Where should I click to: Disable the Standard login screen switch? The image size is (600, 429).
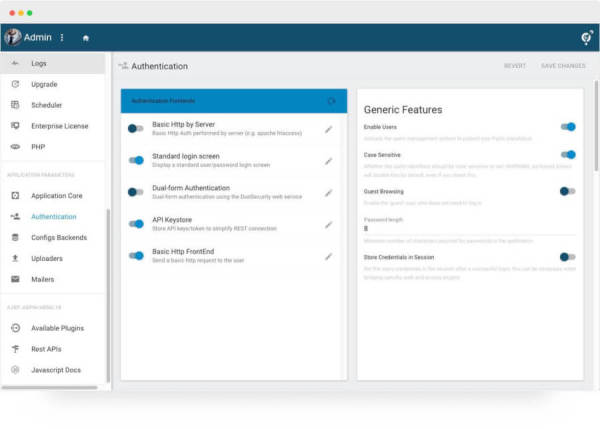click(136, 160)
